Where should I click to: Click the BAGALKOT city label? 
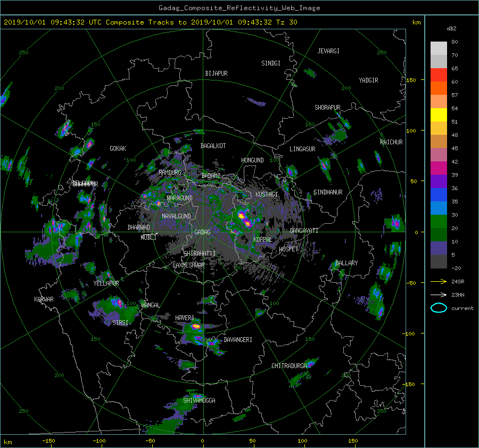coord(213,146)
